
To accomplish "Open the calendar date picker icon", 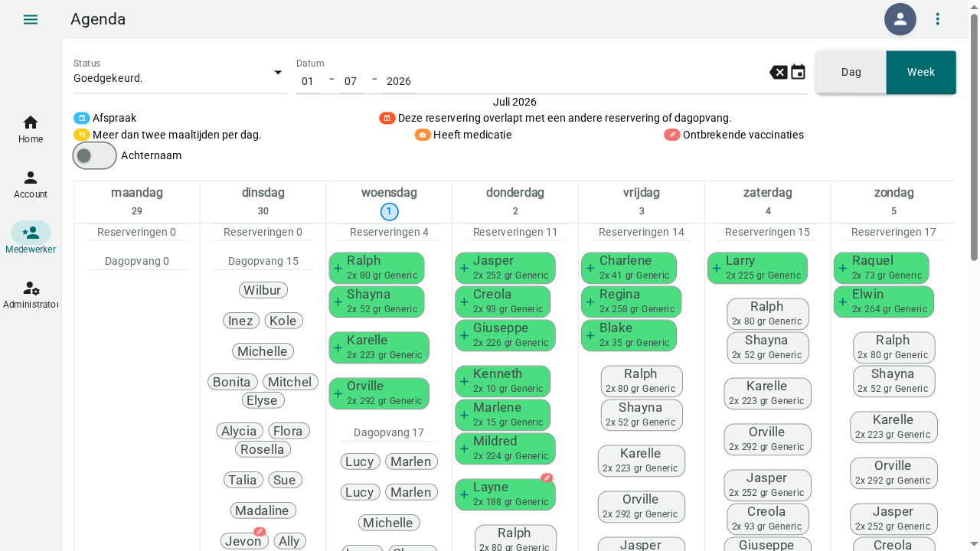I will click(x=798, y=73).
